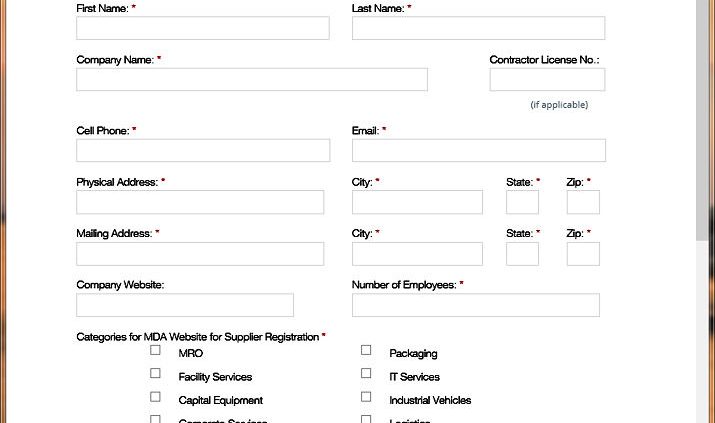The width and height of the screenshot is (715, 423).
Task: Select the Packaging category checkbox
Action: click(x=366, y=350)
